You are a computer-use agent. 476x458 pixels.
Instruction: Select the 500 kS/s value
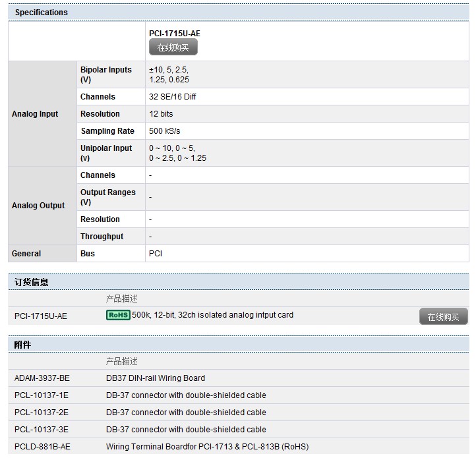pos(165,131)
